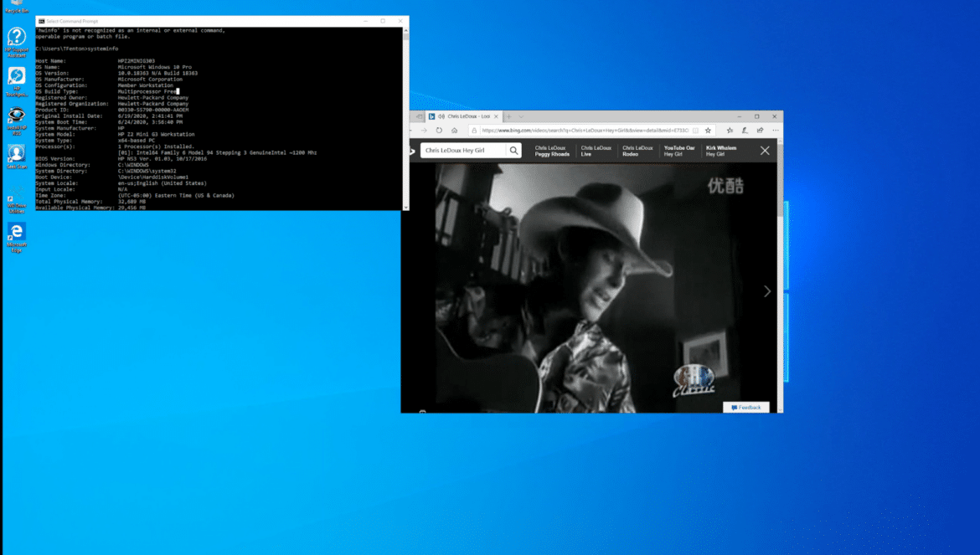The image size is (980, 555).
Task: Maximize the Edge browser window
Action: (x=757, y=116)
